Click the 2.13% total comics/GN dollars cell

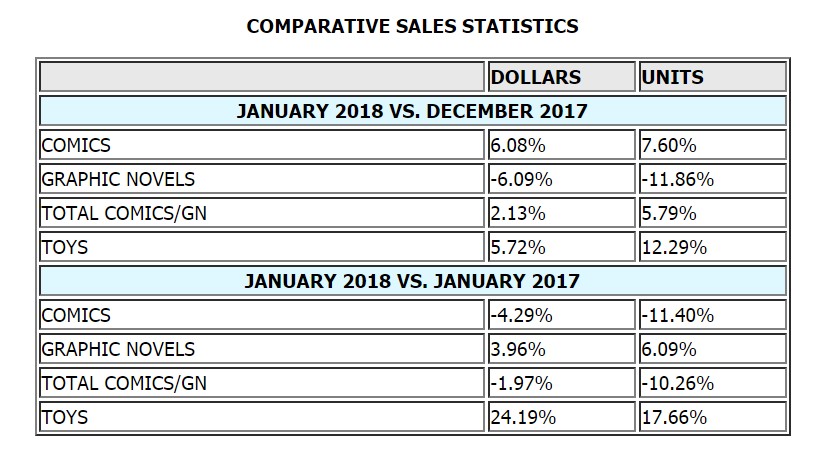point(561,213)
